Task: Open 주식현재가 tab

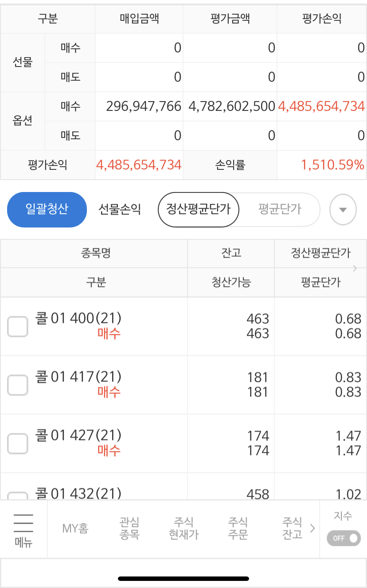Action: [x=183, y=529]
